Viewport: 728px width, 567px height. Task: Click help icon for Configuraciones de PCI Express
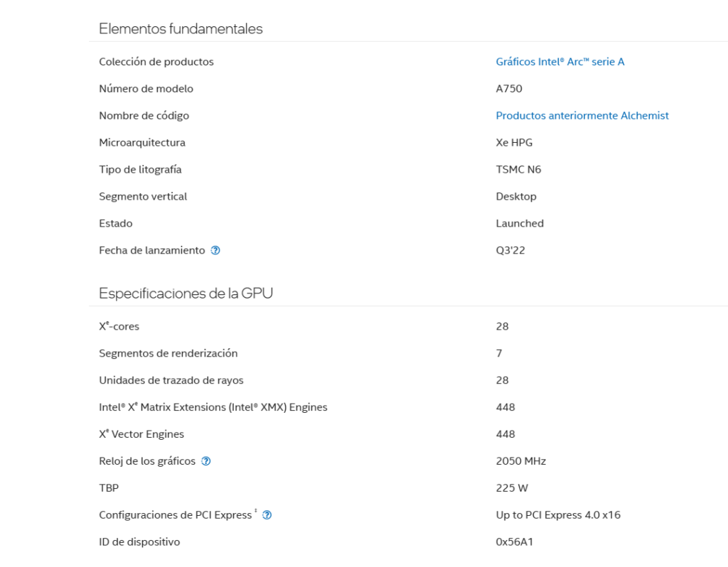[x=267, y=515]
